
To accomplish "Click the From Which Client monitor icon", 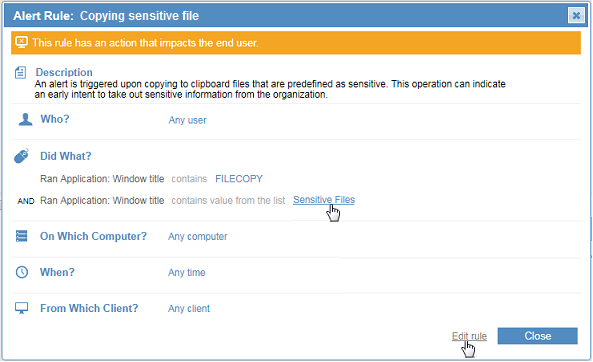I will click(x=22, y=308).
